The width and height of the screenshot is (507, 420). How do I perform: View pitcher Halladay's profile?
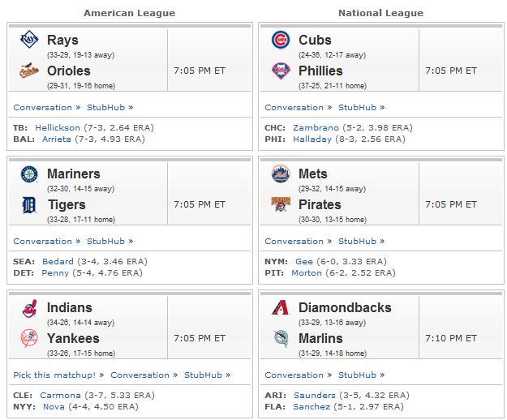click(x=312, y=139)
